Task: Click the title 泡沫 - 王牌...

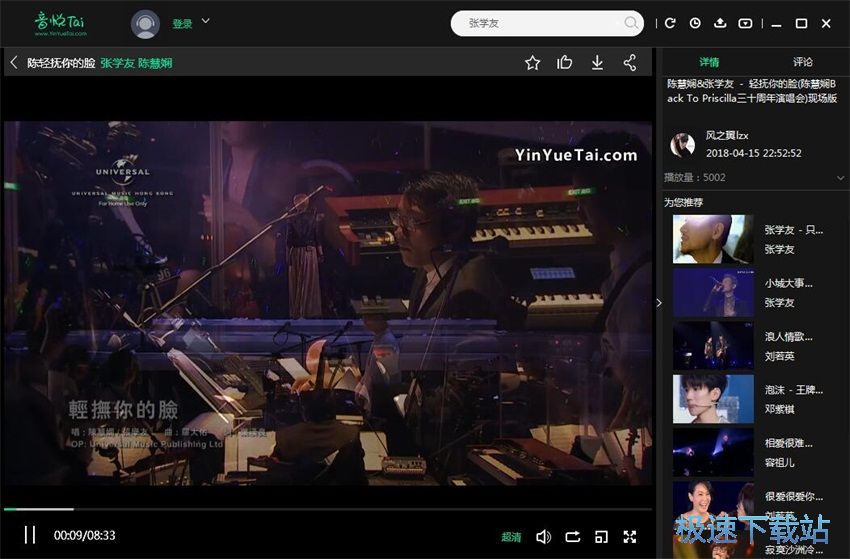Action: point(794,390)
